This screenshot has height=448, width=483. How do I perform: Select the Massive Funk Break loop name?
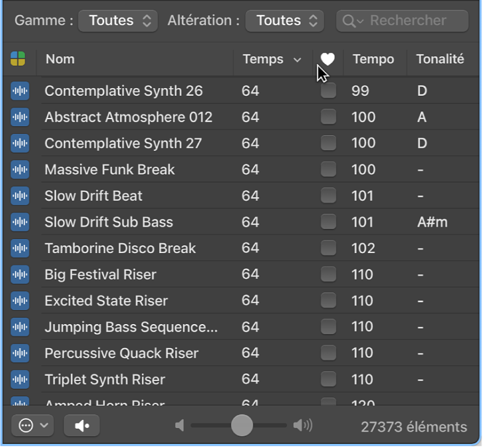click(110, 169)
